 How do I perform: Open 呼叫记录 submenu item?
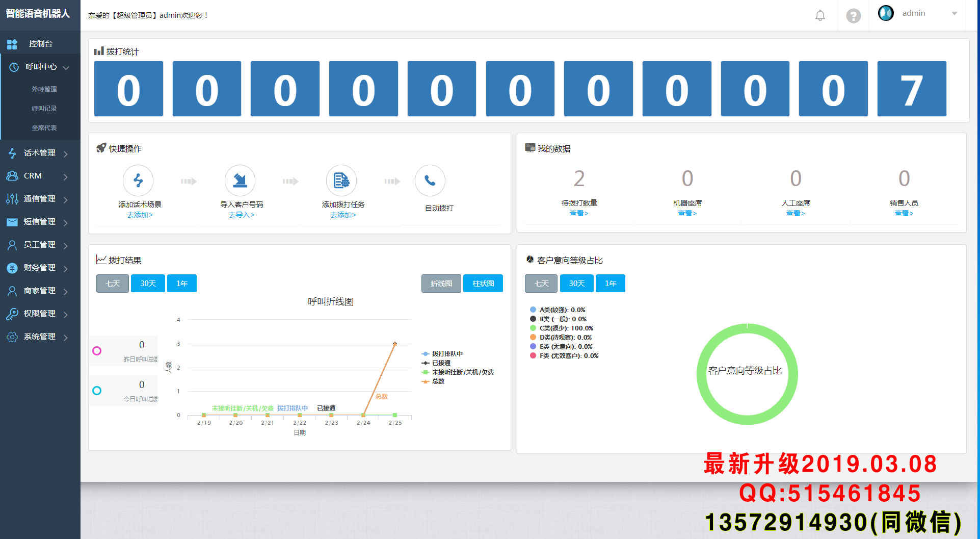tap(44, 108)
